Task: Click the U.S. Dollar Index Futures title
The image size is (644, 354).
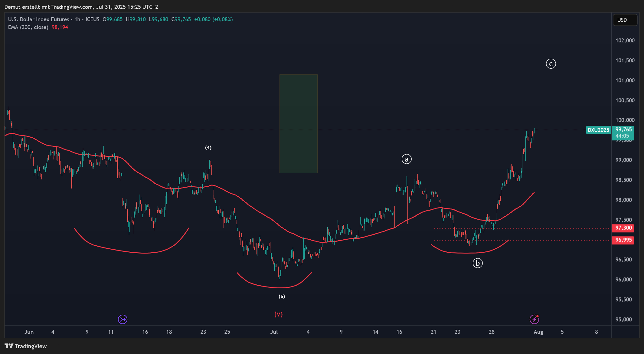Action: point(39,19)
